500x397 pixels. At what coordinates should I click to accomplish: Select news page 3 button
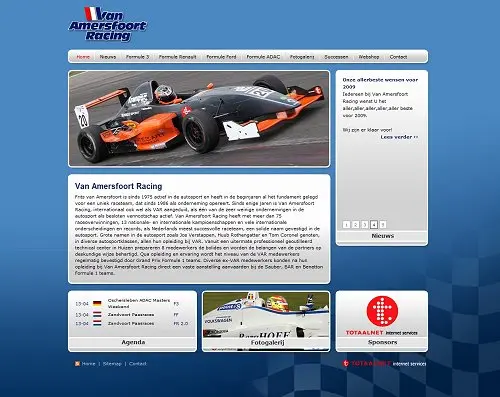click(365, 225)
